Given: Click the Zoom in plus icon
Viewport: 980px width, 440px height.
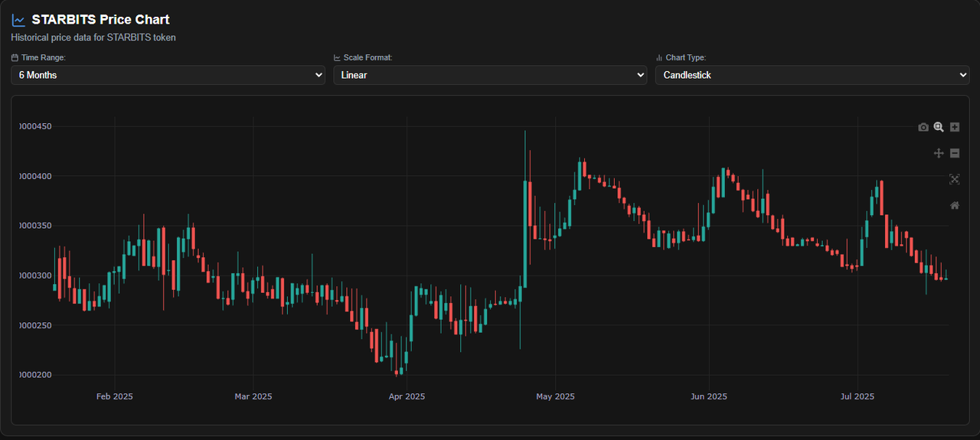Looking at the screenshot, I should [955, 127].
